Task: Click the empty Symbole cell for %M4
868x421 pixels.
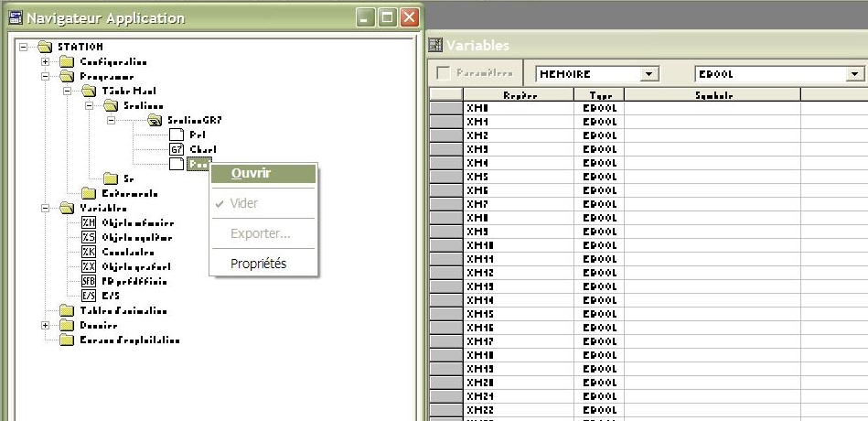Action: point(713,163)
